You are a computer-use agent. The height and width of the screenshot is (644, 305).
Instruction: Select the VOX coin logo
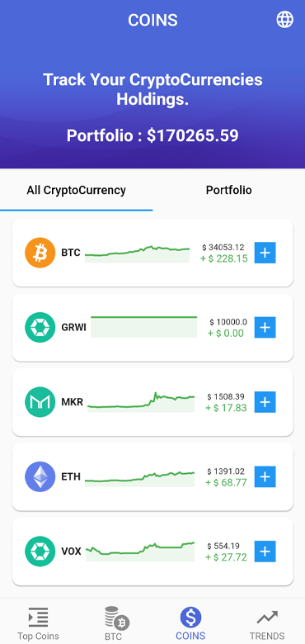click(40, 552)
